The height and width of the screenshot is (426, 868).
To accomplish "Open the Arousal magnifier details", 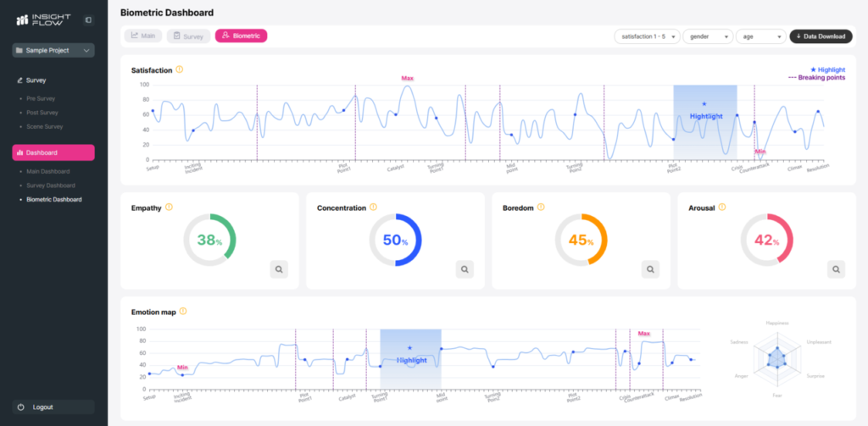I will [x=836, y=269].
